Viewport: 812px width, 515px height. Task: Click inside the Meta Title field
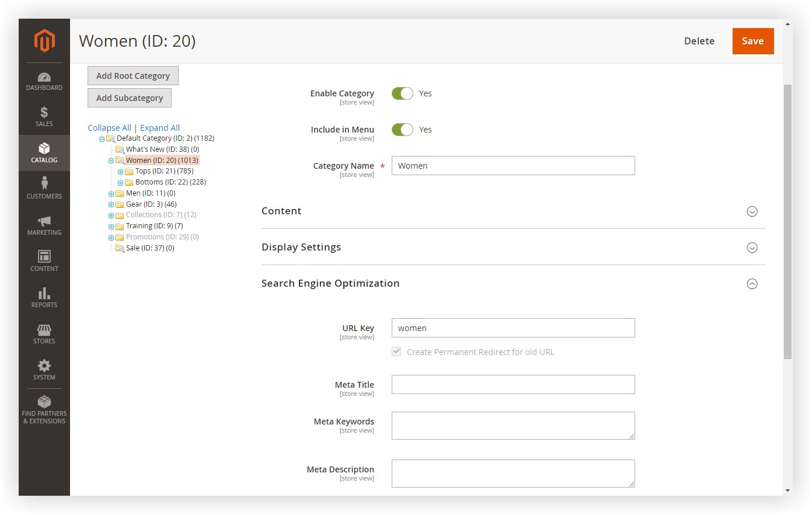(513, 384)
